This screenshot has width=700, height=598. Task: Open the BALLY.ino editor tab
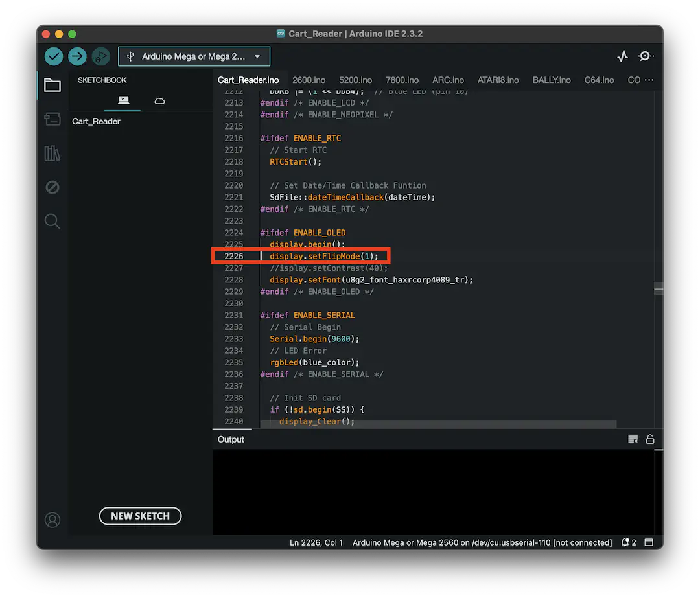(552, 80)
